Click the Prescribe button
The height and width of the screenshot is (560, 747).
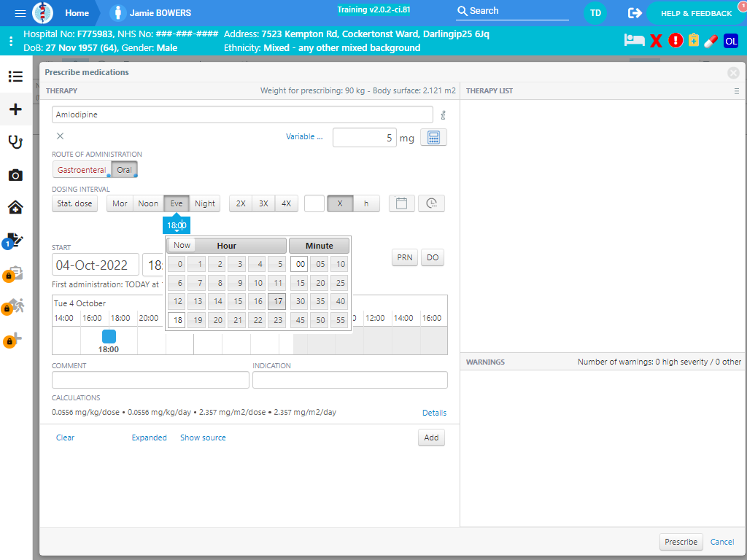click(x=681, y=542)
